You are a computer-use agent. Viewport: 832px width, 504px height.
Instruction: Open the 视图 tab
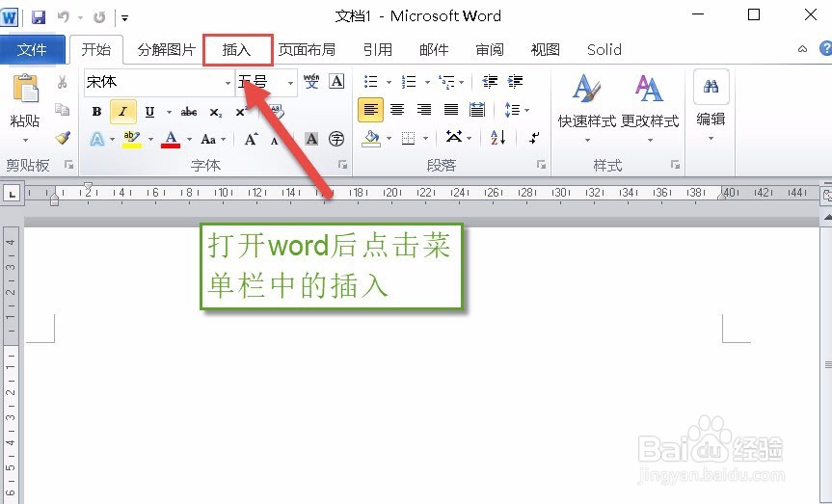click(546, 50)
